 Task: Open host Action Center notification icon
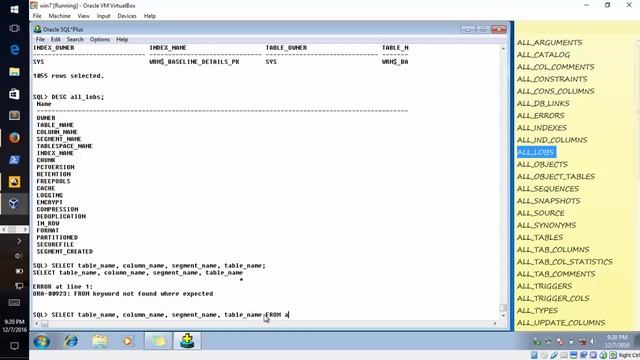click(x=14, y=346)
